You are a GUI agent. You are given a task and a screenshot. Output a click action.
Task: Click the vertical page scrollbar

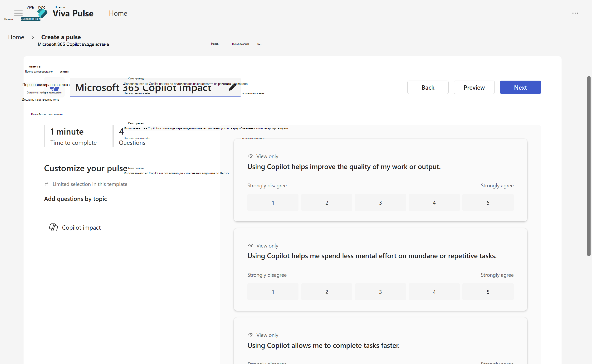[x=589, y=166]
